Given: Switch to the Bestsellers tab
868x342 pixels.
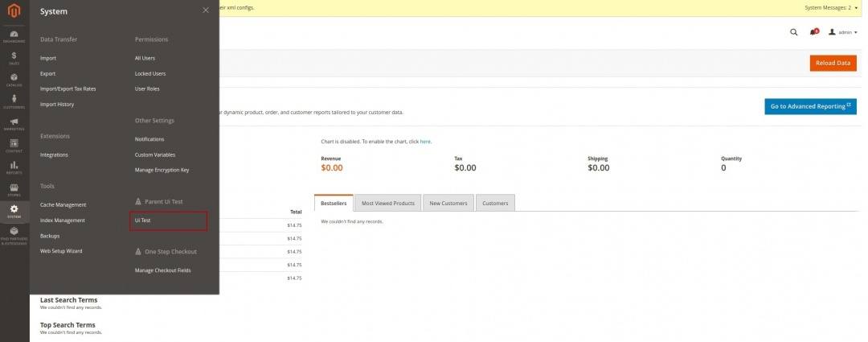Looking at the screenshot, I should tap(334, 203).
